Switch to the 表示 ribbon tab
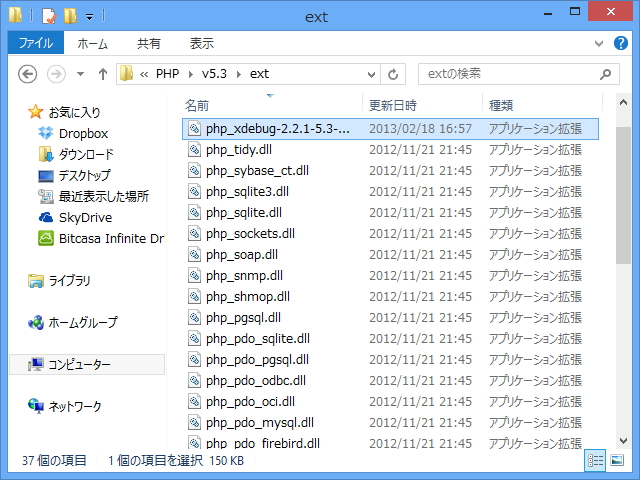Screen dimensions: 640x480 pyautogui.click(x=202, y=43)
